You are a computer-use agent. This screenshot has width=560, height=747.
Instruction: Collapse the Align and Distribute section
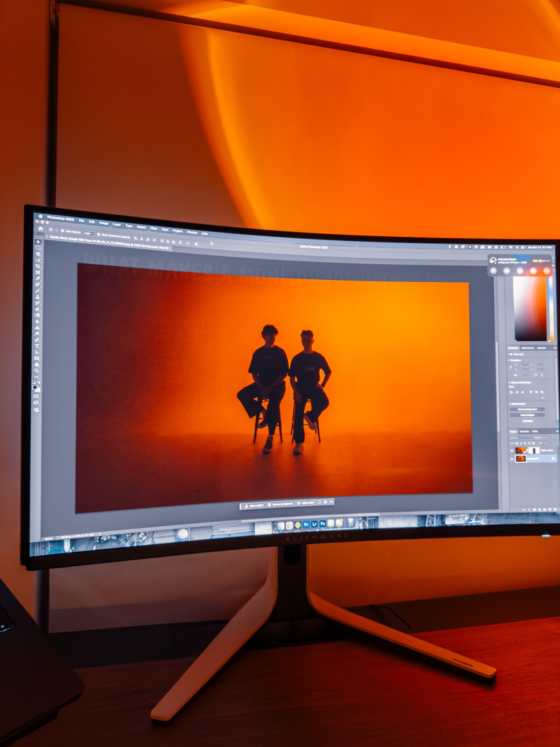point(509,382)
